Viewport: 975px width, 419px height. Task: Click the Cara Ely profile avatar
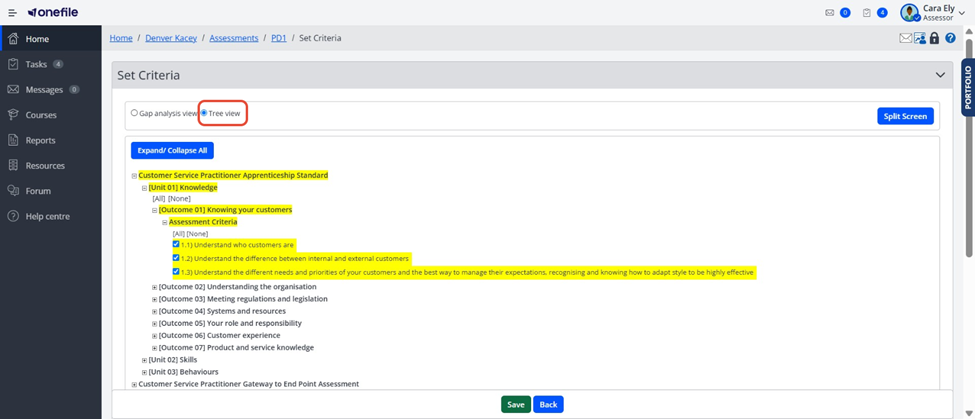[910, 12]
